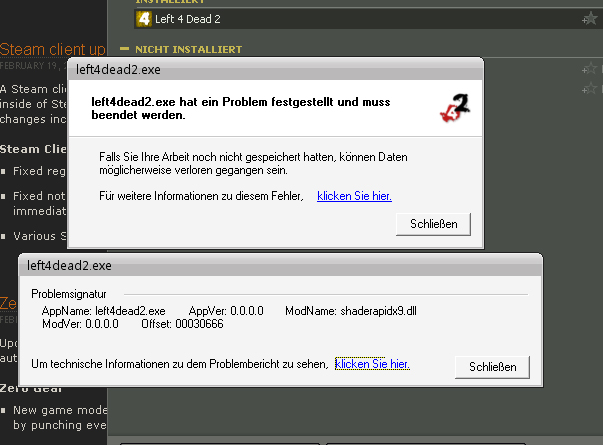Screen dimensions: 603x445
Task: Select Left 4 Dead 2 in library list
Action: pos(368,19)
